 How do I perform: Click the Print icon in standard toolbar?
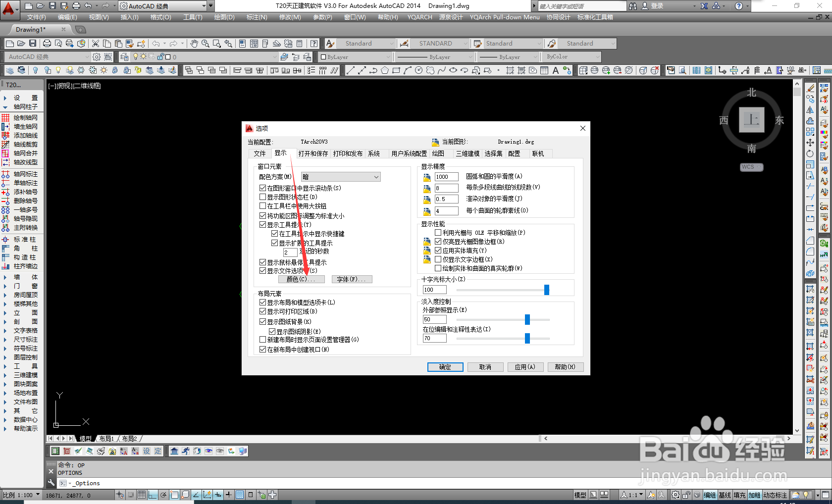tap(47, 44)
